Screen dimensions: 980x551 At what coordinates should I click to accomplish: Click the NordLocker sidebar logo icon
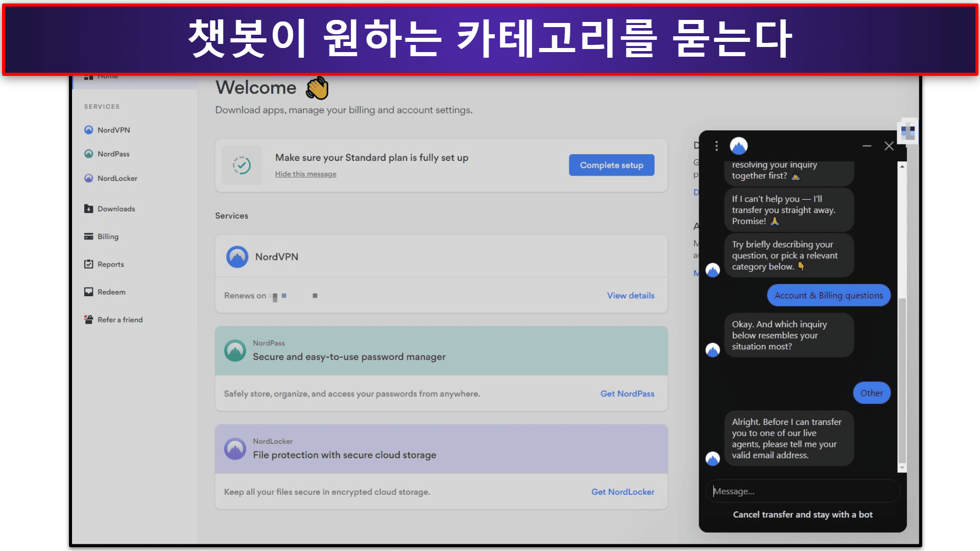tap(89, 178)
